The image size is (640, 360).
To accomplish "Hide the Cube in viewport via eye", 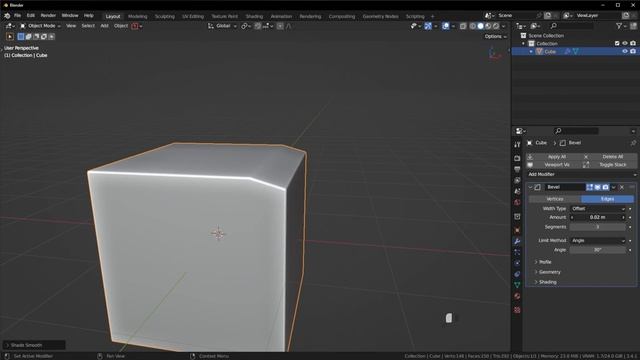I will click(625, 52).
